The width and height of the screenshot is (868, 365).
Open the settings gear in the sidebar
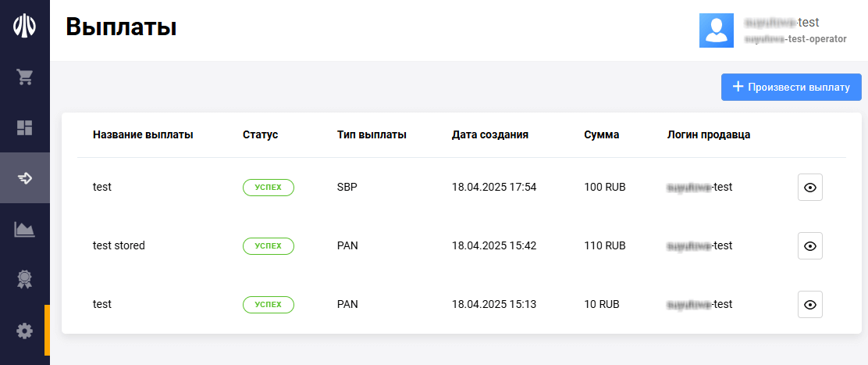tap(24, 331)
